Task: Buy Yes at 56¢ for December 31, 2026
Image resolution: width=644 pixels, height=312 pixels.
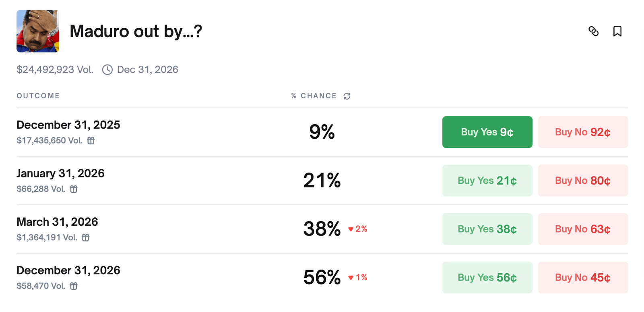Action: point(487,277)
